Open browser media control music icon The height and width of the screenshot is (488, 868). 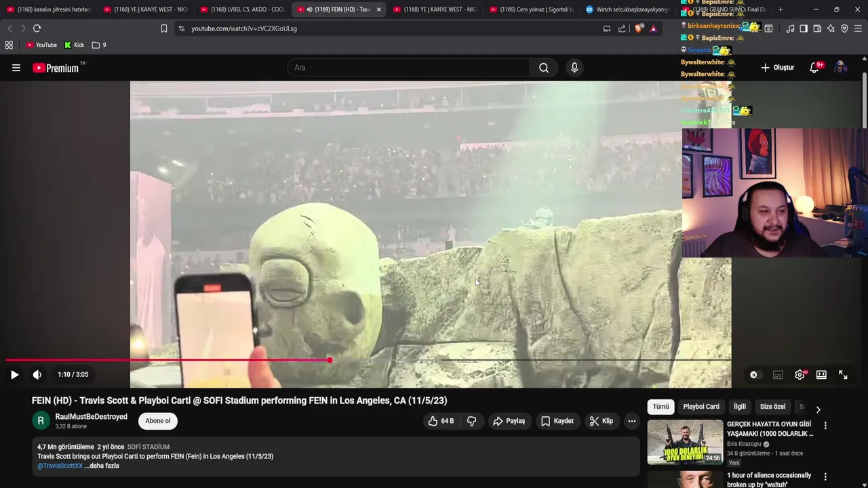click(790, 28)
